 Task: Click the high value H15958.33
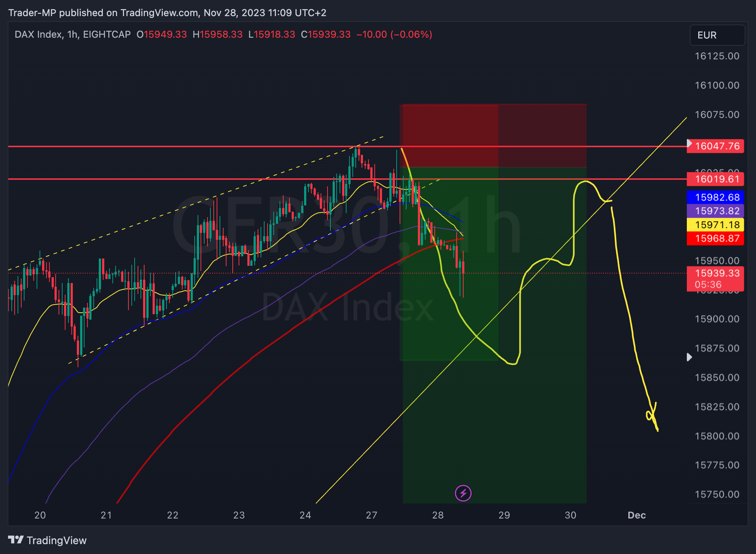point(218,34)
